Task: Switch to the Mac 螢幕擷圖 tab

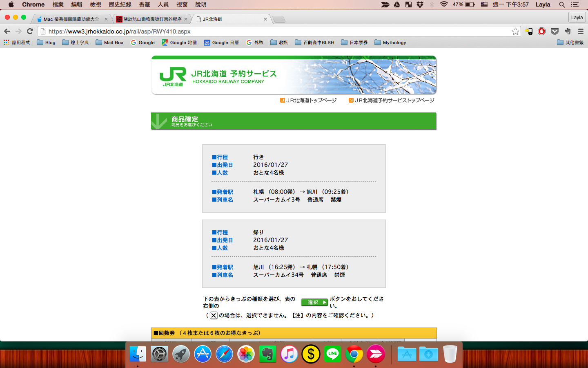Action: [x=71, y=19]
